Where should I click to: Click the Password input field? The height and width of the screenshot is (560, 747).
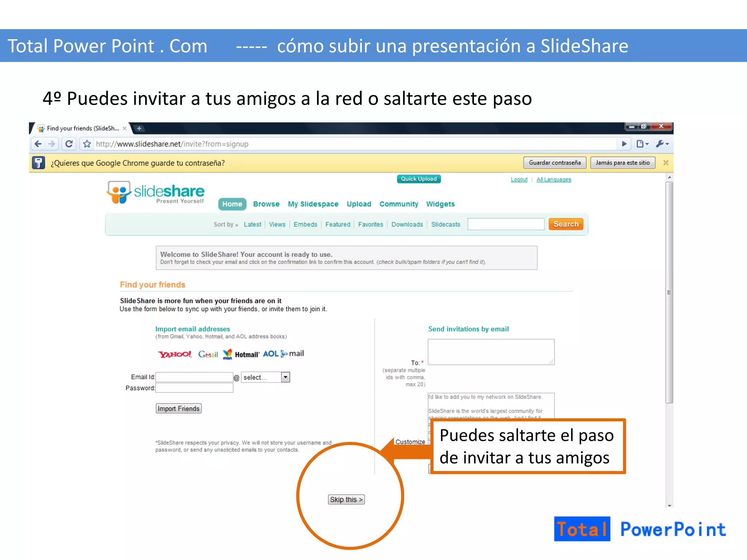(194, 388)
